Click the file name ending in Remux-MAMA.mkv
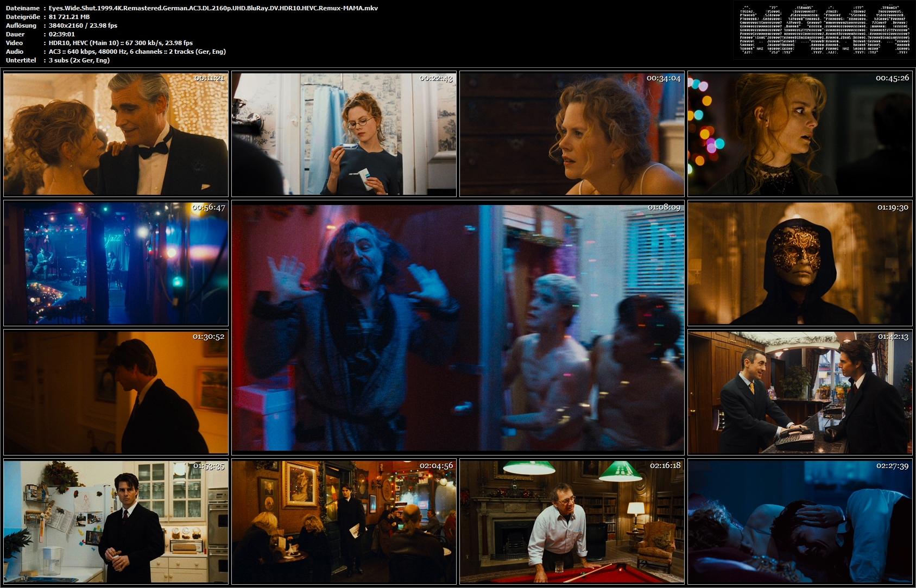This screenshot has height=588, width=916. pos(213,8)
